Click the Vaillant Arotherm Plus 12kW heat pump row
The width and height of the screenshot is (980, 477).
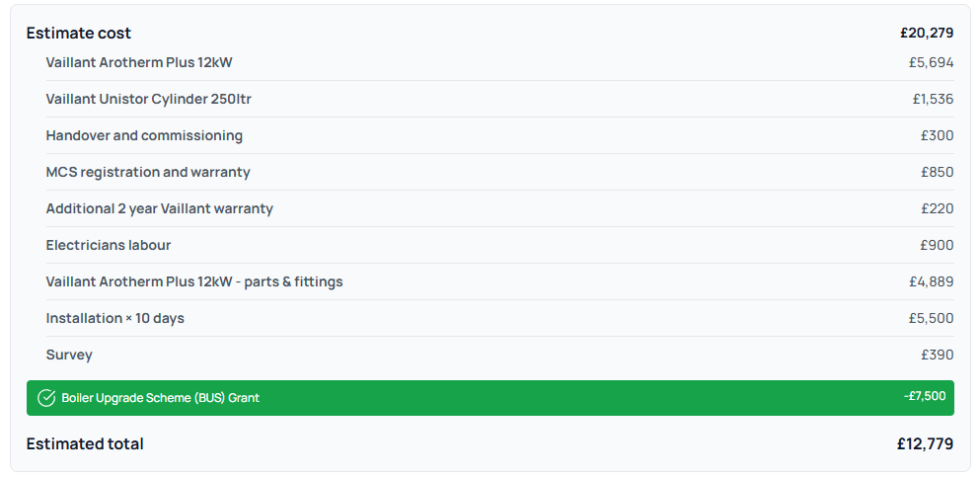click(x=139, y=62)
